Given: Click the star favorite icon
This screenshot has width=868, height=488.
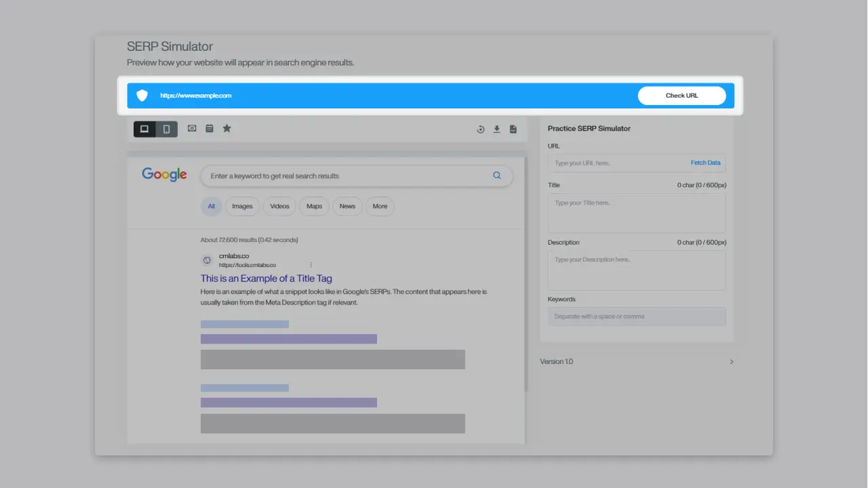Looking at the screenshot, I should pyautogui.click(x=227, y=128).
